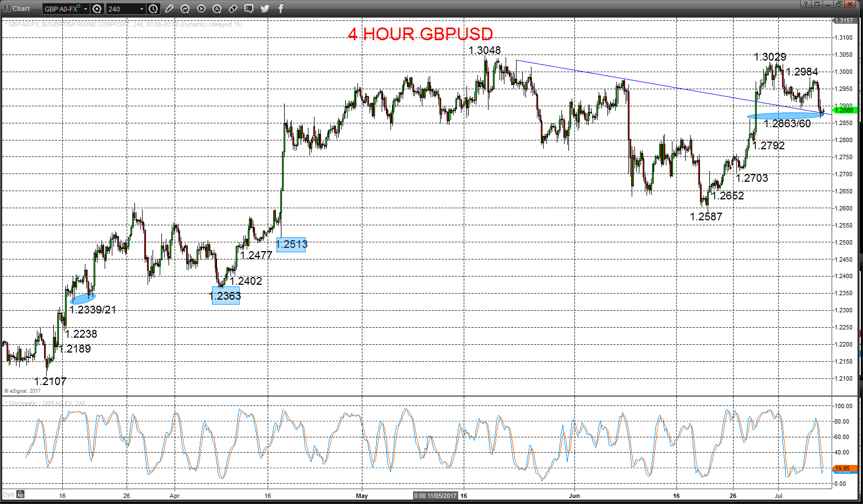Click the Chart window title label

(21, 8)
